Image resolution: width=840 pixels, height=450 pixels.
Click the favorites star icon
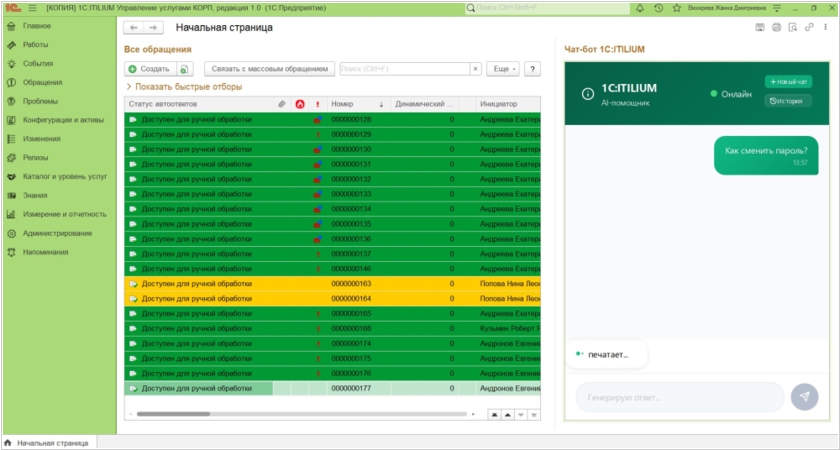tap(677, 8)
